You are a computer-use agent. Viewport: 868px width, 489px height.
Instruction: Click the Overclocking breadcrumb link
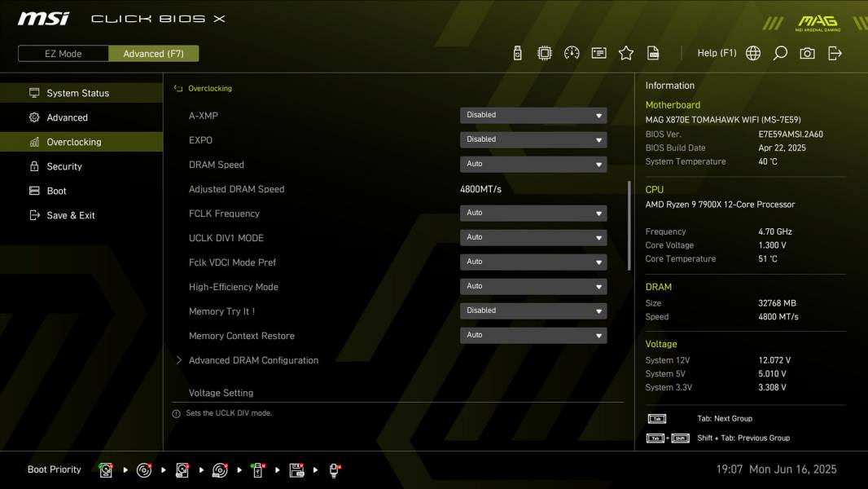[210, 89]
